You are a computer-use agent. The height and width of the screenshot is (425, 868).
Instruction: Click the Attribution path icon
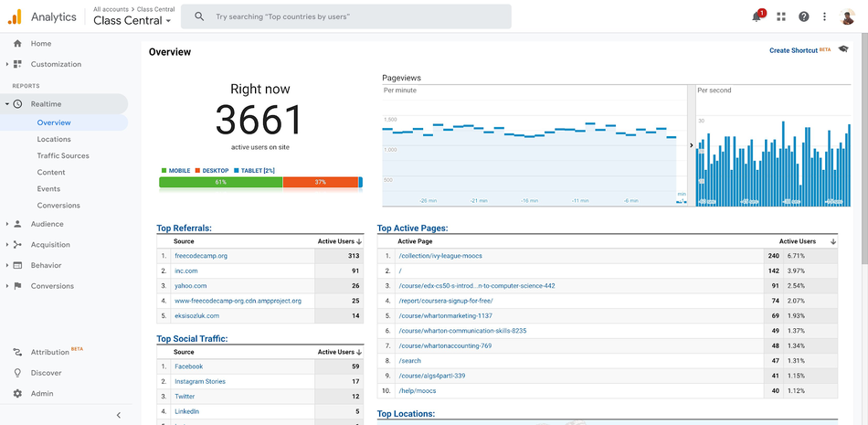pyautogui.click(x=17, y=352)
